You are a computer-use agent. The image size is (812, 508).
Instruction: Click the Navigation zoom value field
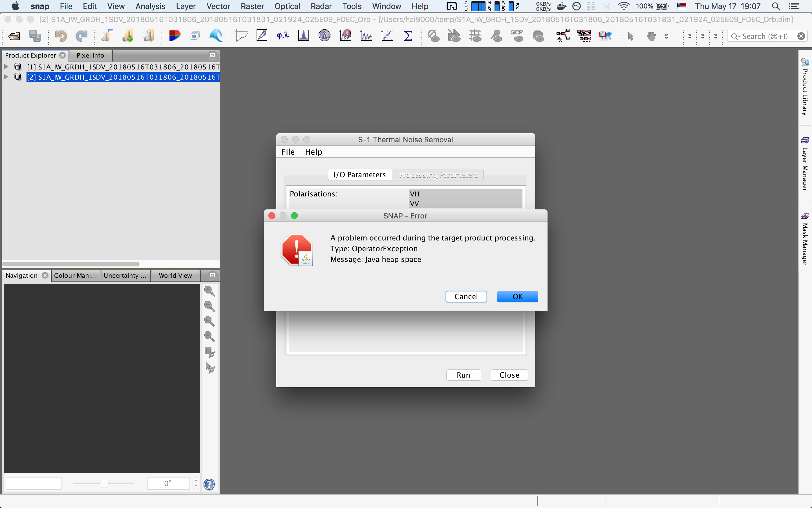[x=34, y=483]
